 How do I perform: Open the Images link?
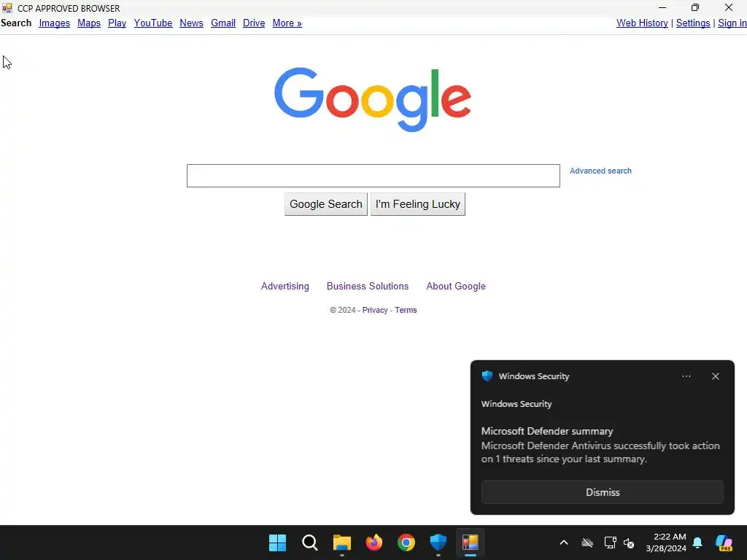point(54,23)
